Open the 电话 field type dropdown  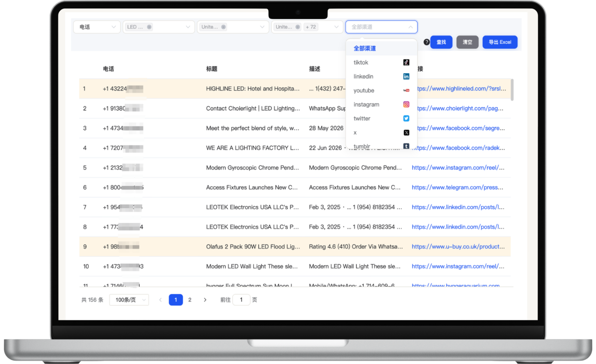coord(97,27)
